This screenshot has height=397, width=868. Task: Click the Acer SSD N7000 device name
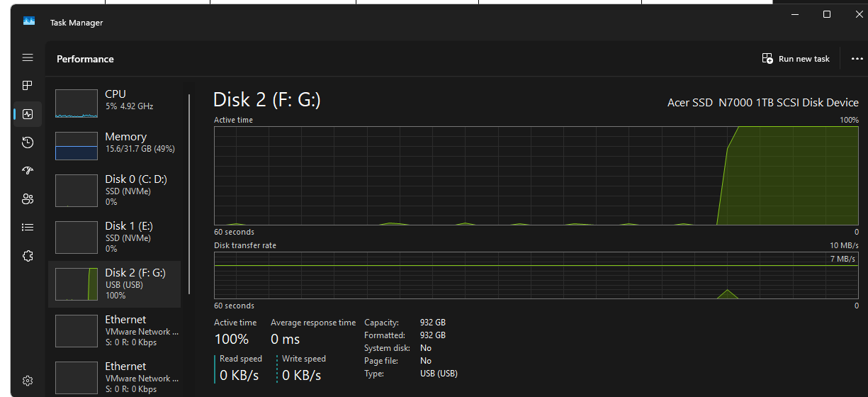click(763, 103)
